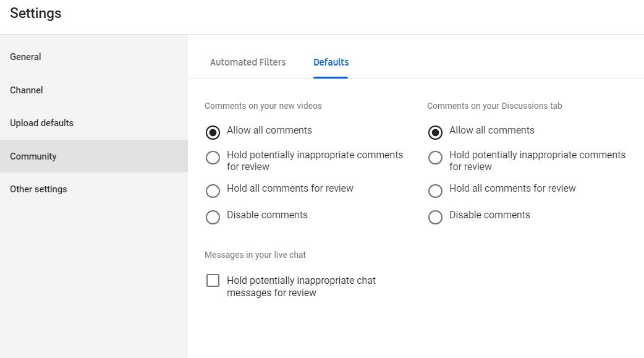Image resolution: width=644 pixels, height=358 pixels.
Task: Choose Hold all comments for review on new videos
Action: click(213, 191)
